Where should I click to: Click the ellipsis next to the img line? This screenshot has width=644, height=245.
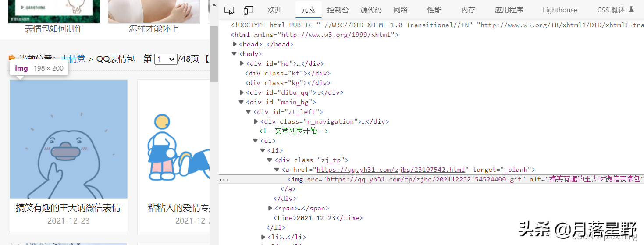point(224,180)
